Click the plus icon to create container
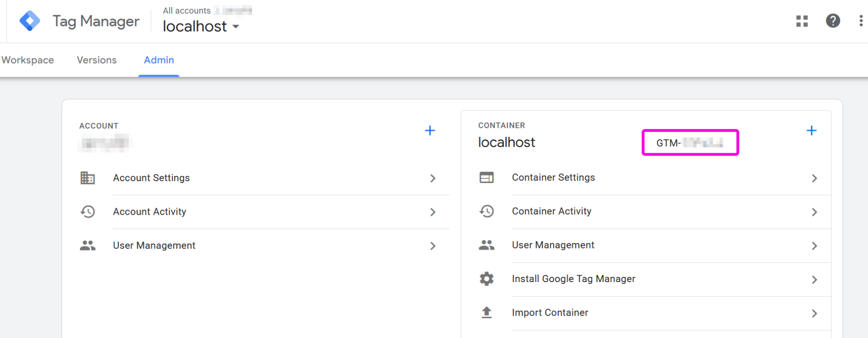Viewport: 868px width, 338px height. click(811, 130)
